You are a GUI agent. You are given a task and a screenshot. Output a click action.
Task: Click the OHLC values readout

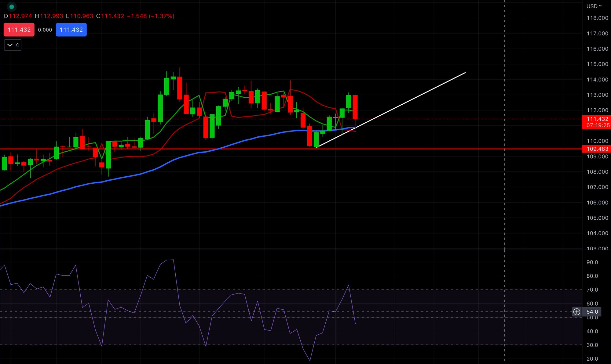[89, 16]
